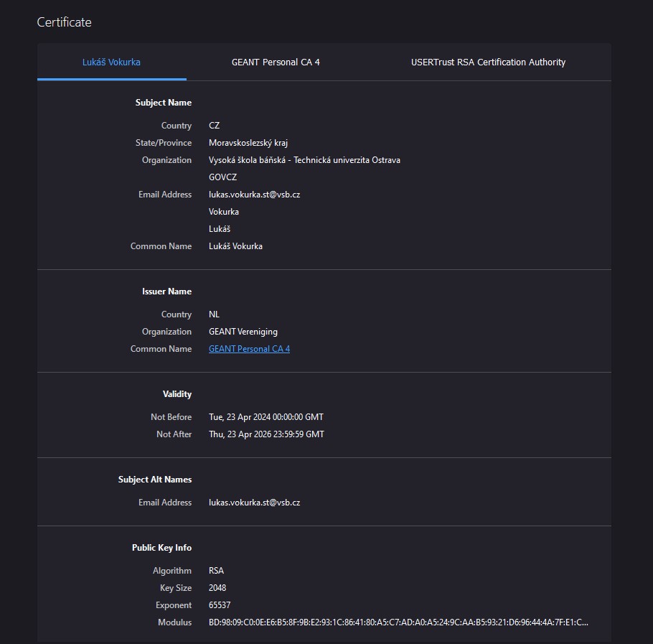Viewport: 653px width, 644px height.
Task: Click the subject country value CZ
Action: (x=214, y=126)
